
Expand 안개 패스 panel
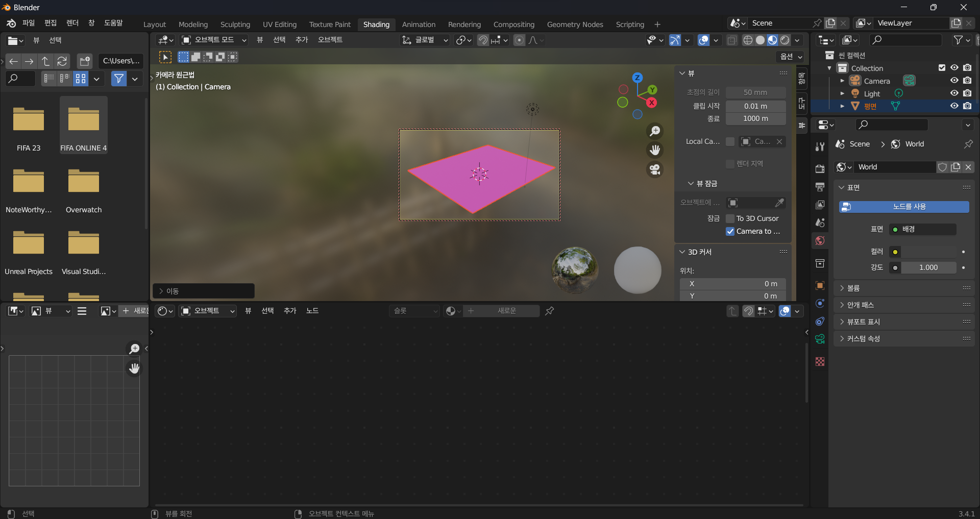click(904, 305)
